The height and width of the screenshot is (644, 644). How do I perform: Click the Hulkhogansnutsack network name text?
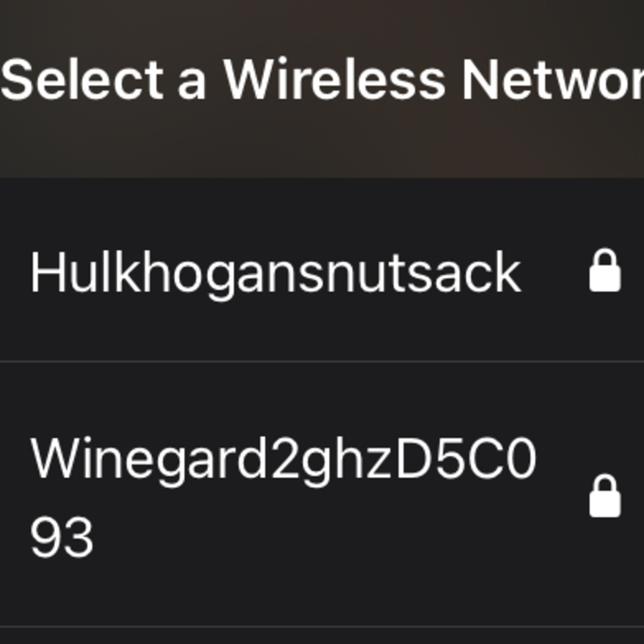[275, 276]
